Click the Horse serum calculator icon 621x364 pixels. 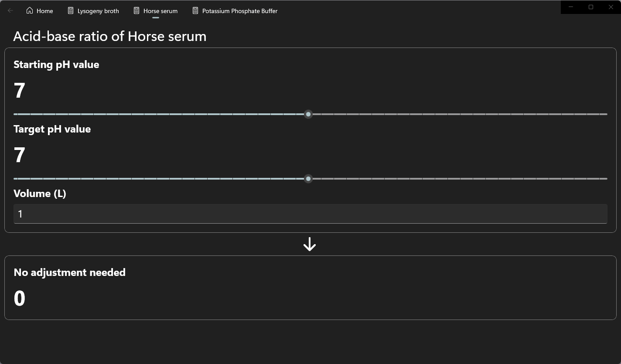[136, 11]
